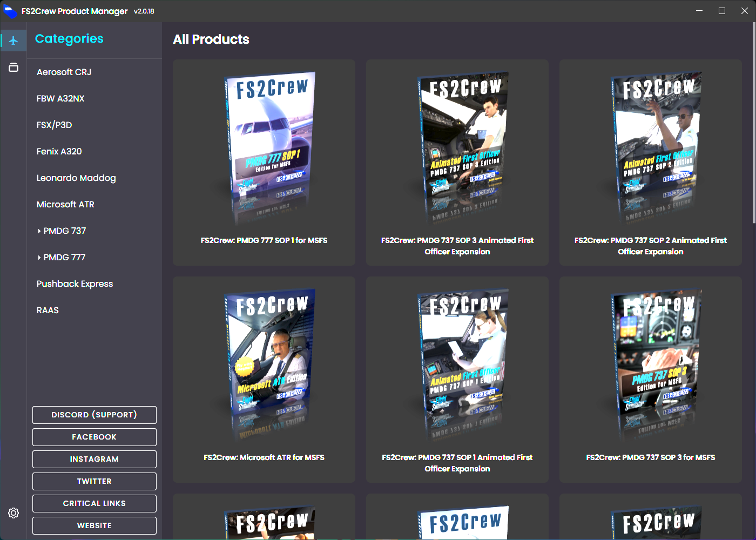The height and width of the screenshot is (540, 756).
Task: Open the Website button
Action: (x=94, y=525)
